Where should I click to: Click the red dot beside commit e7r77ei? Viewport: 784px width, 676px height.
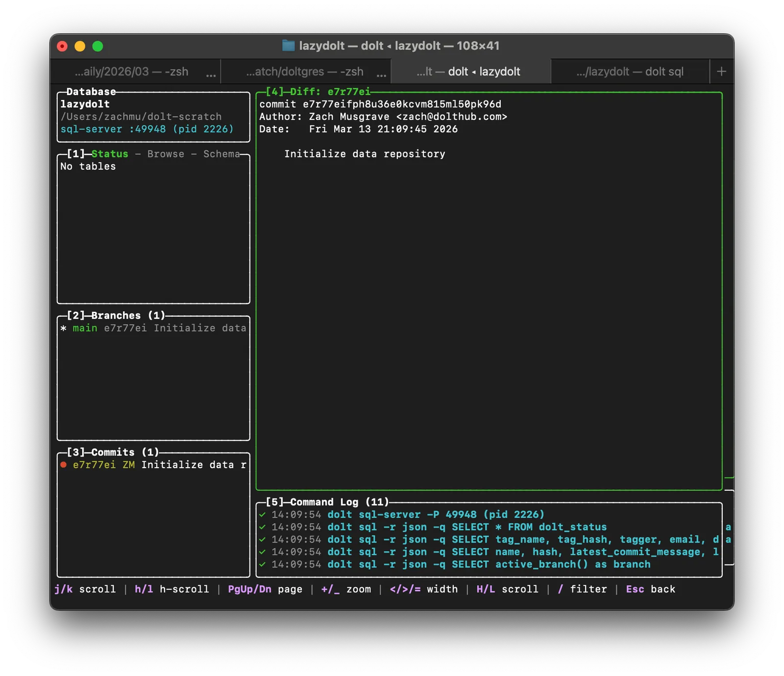tap(64, 465)
